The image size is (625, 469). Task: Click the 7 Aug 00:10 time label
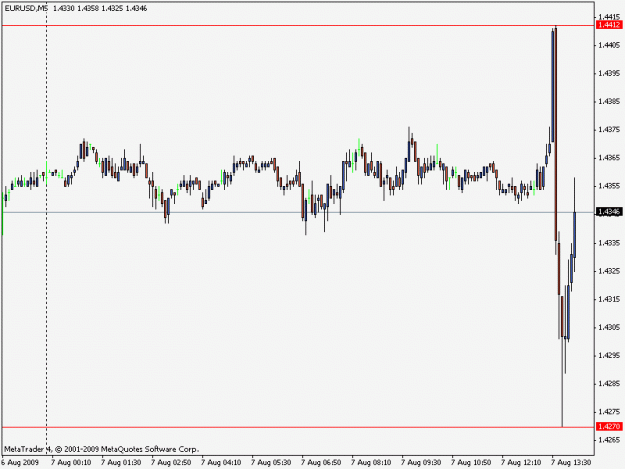tap(71, 463)
